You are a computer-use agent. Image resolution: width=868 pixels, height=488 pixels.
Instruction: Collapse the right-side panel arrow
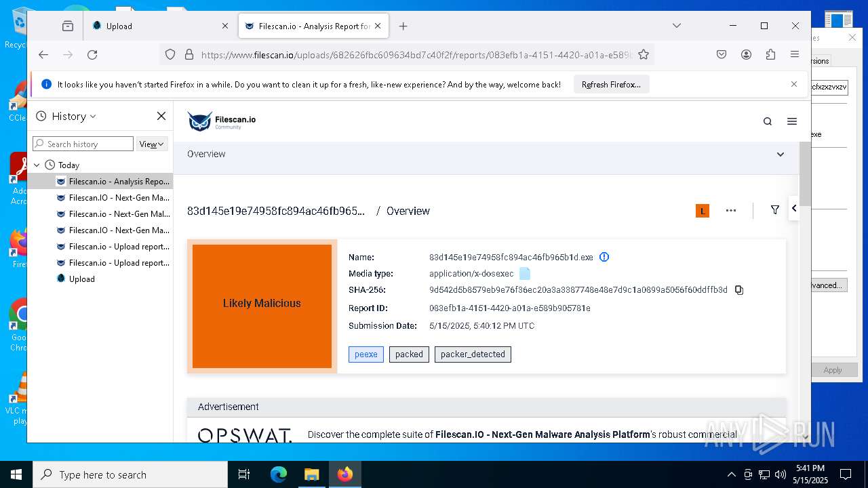[x=794, y=209]
